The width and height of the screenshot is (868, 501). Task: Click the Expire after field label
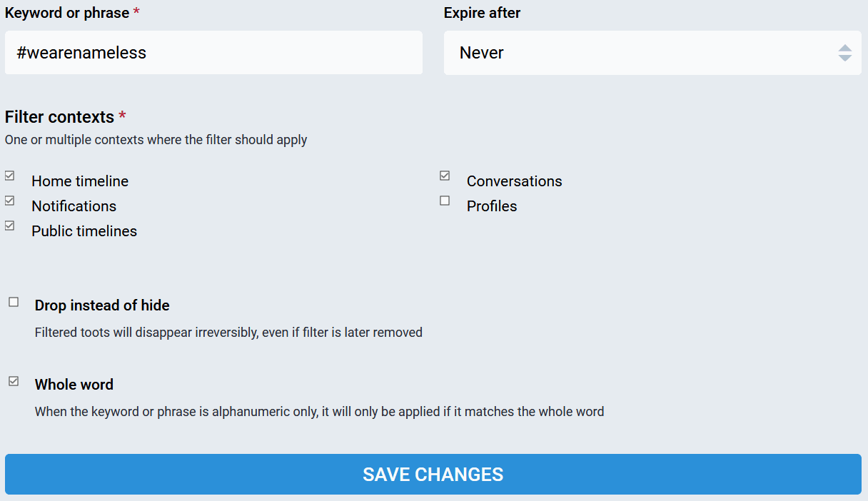pos(482,13)
